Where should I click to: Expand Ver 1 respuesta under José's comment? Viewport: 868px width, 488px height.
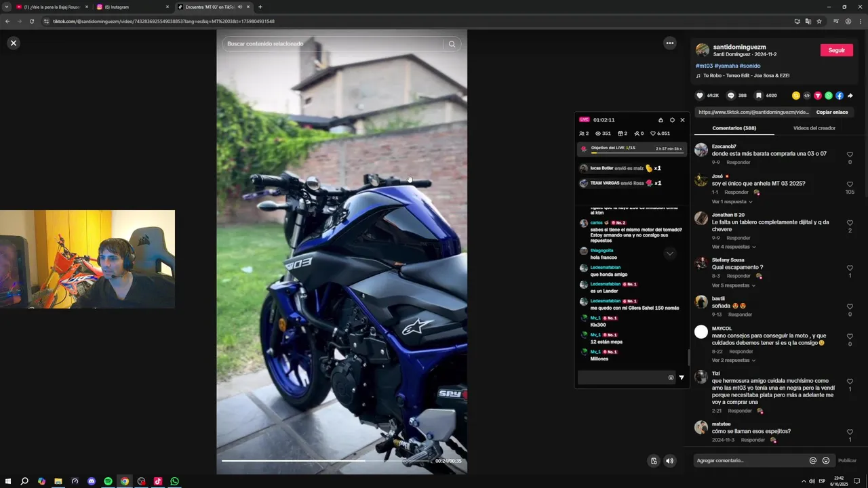point(732,201)
